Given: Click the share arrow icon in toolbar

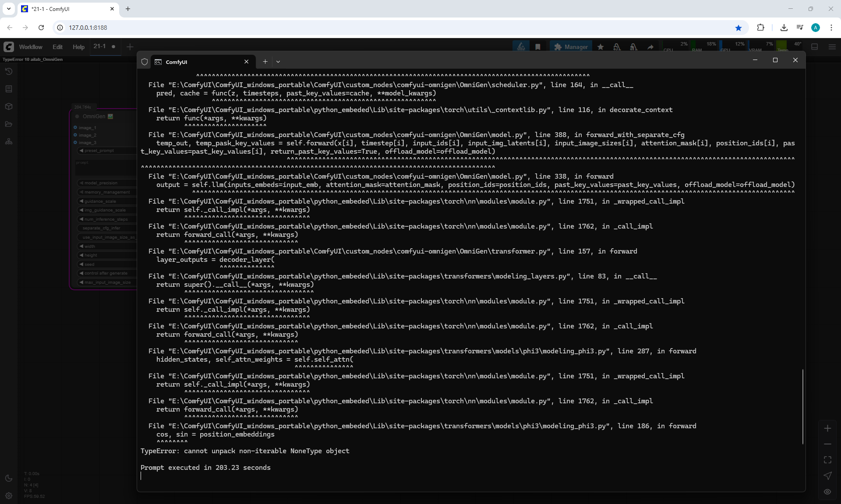Looking at the screenshot, I should [x=650, y=47].
